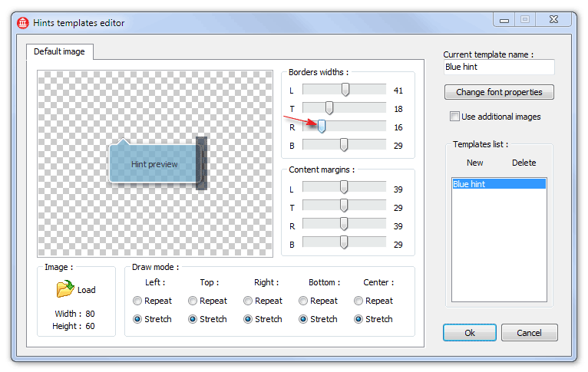Click the Ok button
Screen dimensions: 588x372
[470, 333]
